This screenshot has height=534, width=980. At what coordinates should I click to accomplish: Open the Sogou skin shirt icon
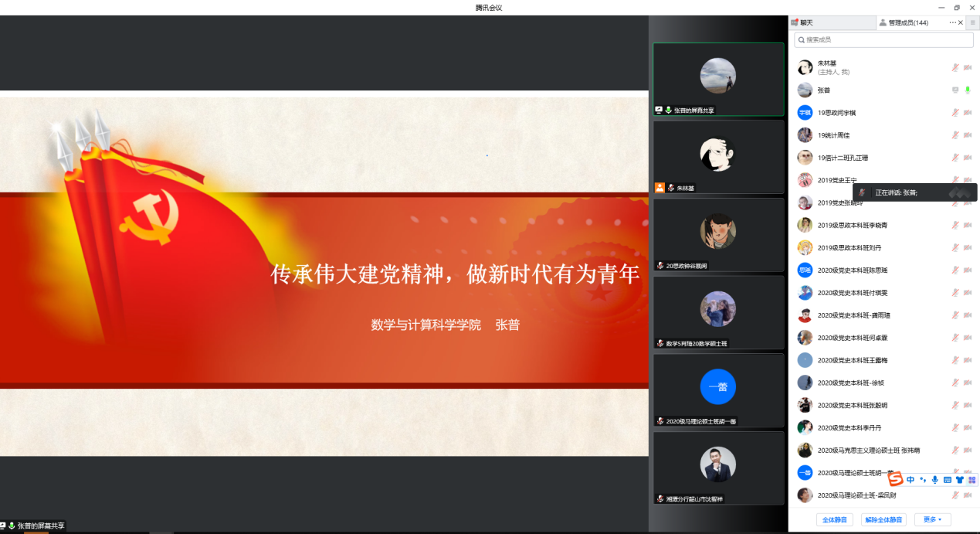click(959, 480)
